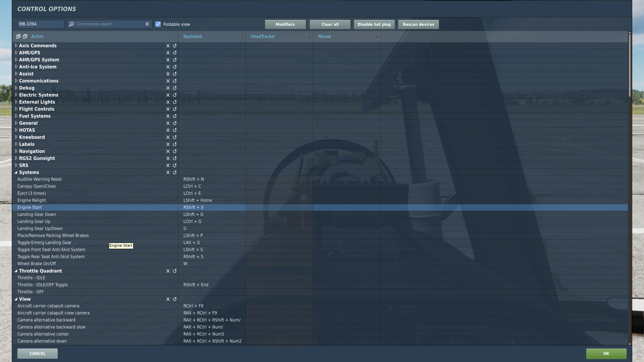Clear bindings for Axis Commands category
The width and height of the screenshot is (644, 362).
point(168,46)
